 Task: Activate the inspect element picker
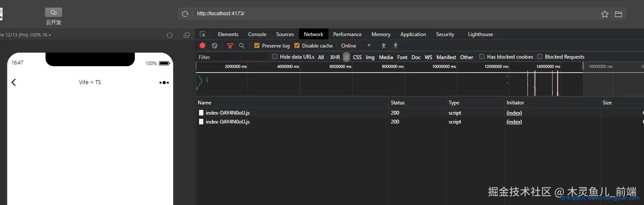point(203,34)
